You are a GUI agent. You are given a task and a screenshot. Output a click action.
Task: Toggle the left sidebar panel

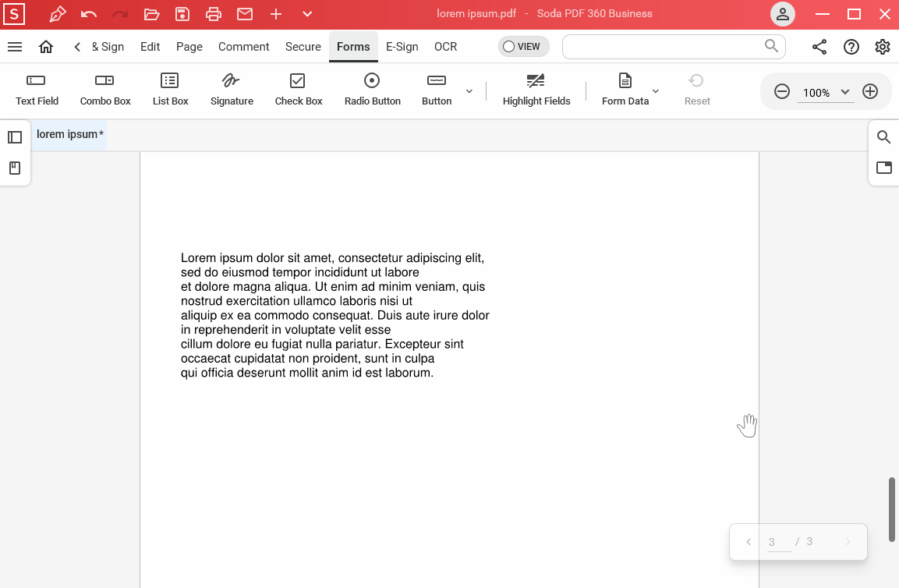[x=15, y=138]
